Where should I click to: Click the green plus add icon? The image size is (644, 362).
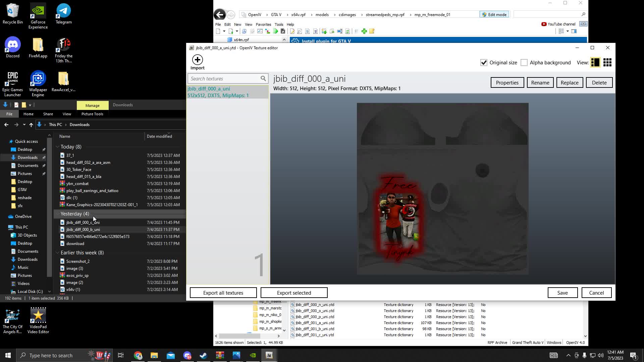[x=364, y=31]
